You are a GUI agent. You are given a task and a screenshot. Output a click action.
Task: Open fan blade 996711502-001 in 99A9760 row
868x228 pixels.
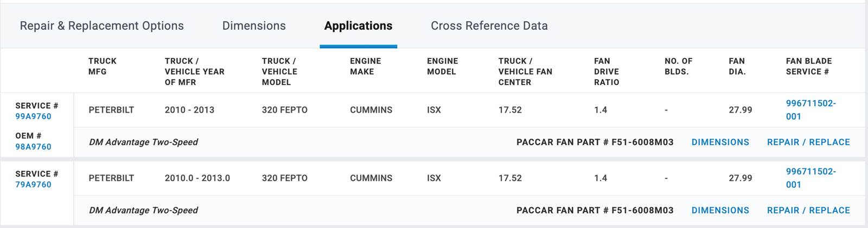(810, 110)
